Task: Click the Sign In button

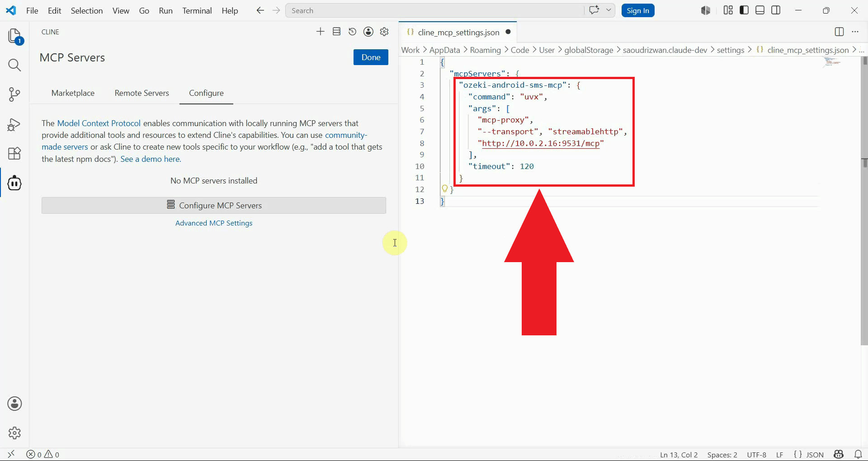Action: (638, 10)
